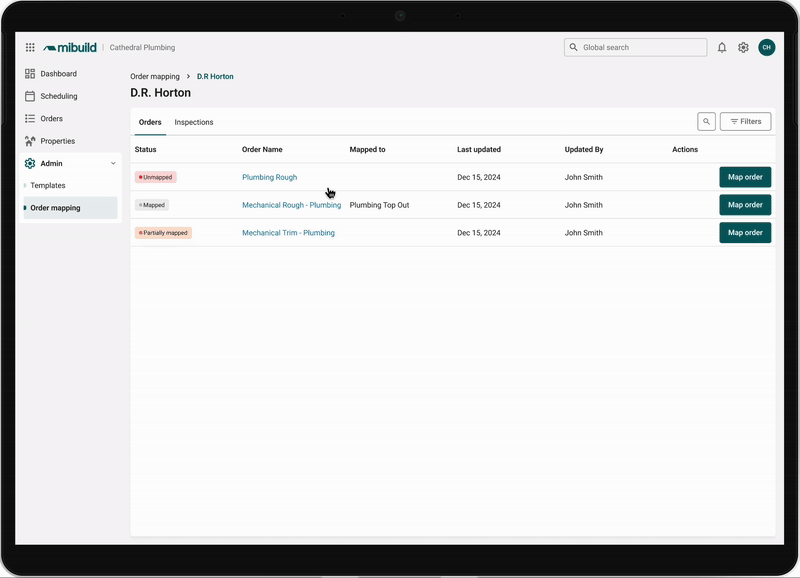Click the Orders list icon

click(x=30, y=118)
